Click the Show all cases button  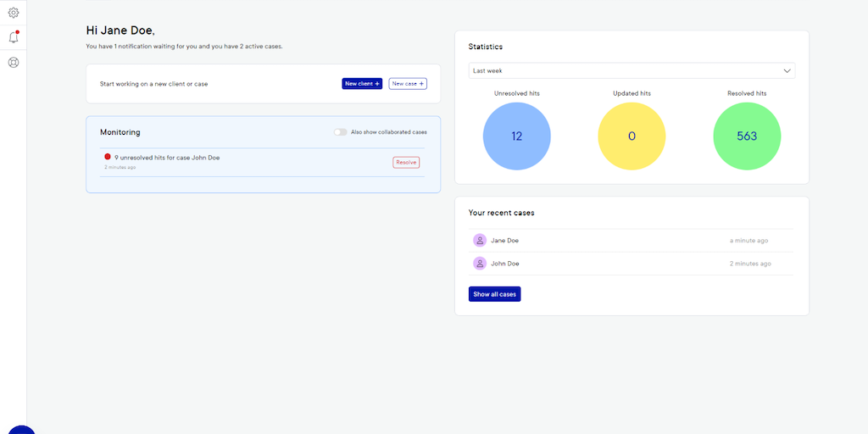point(494,294)
